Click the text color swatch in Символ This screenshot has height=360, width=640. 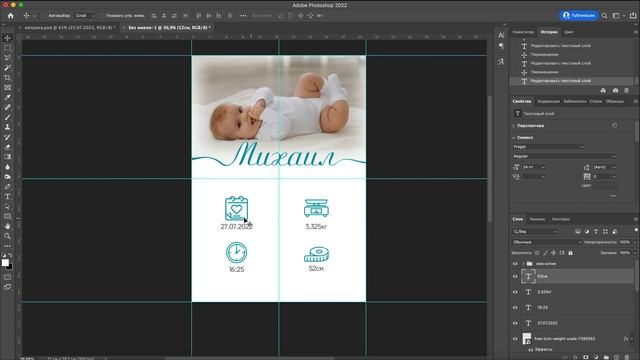(x=605, y=186)
